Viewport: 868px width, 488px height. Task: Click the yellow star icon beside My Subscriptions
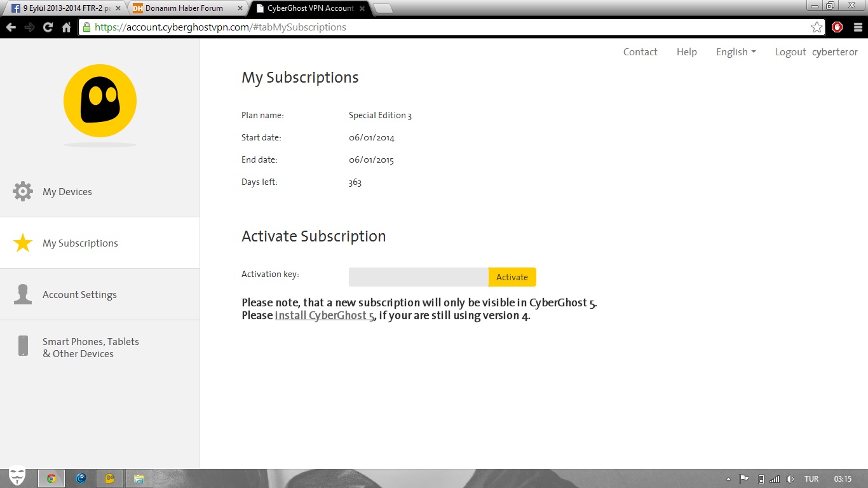23,243
